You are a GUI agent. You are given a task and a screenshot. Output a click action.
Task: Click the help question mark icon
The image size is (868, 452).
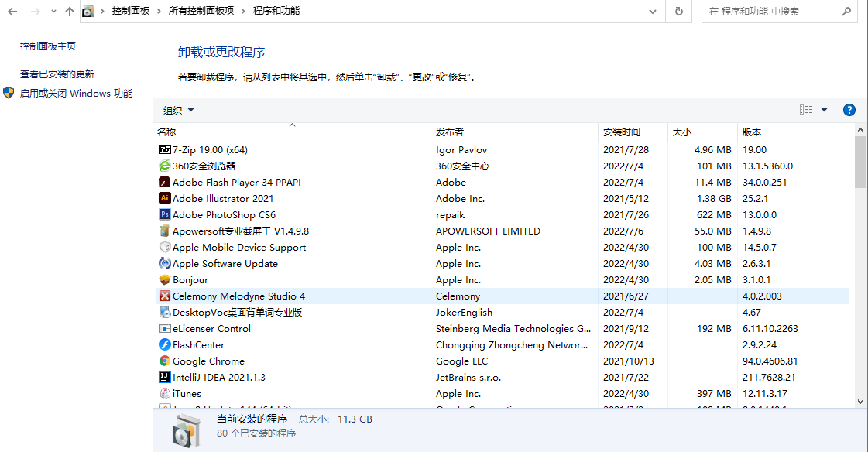(x=849, y=110)
